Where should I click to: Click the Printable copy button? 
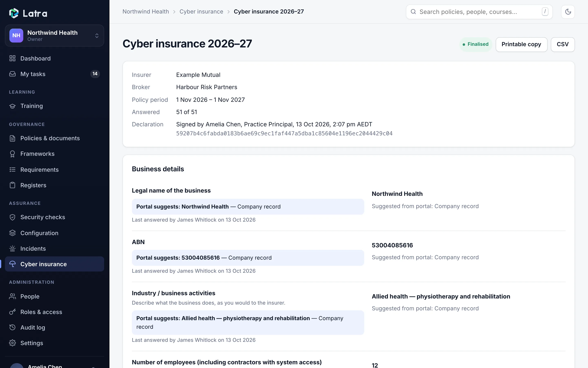pyautogui.click(x=521, y=44)
